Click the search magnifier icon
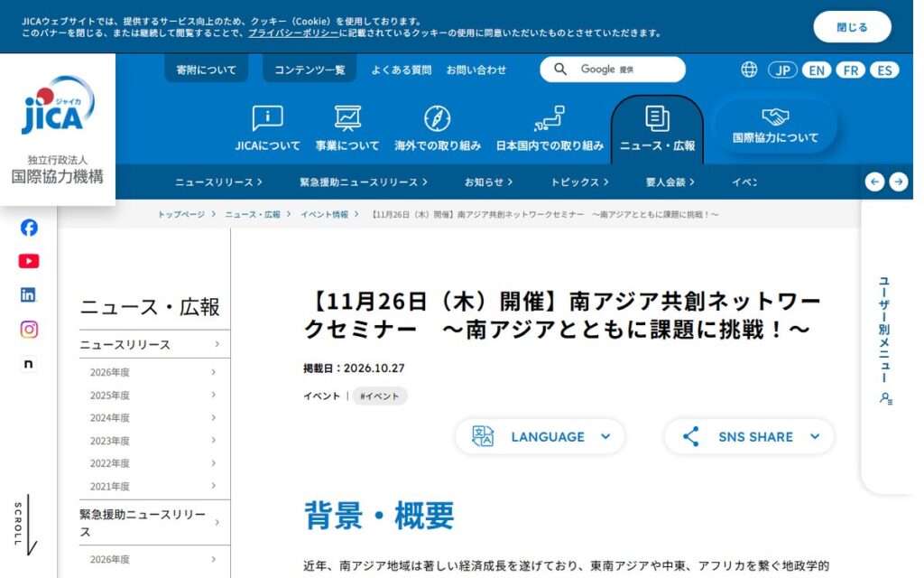The width and height of the screenshot is (924, 578). (x=560, y=70)
